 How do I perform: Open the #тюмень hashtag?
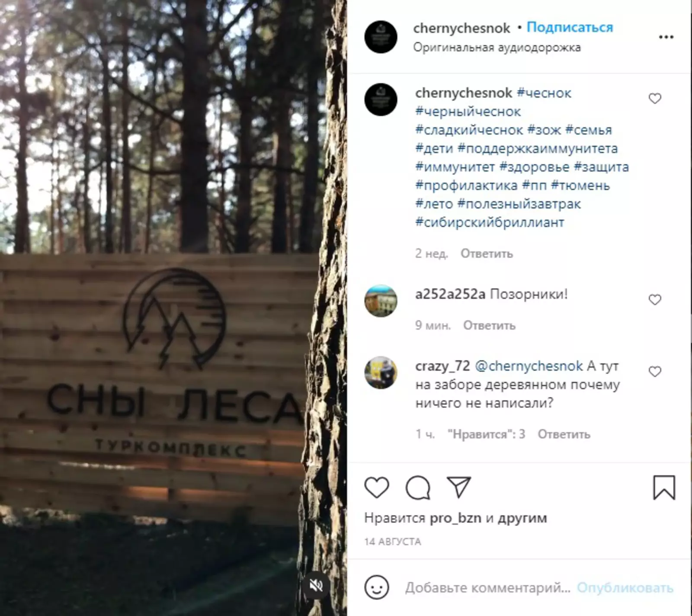(x=580, y=185)
